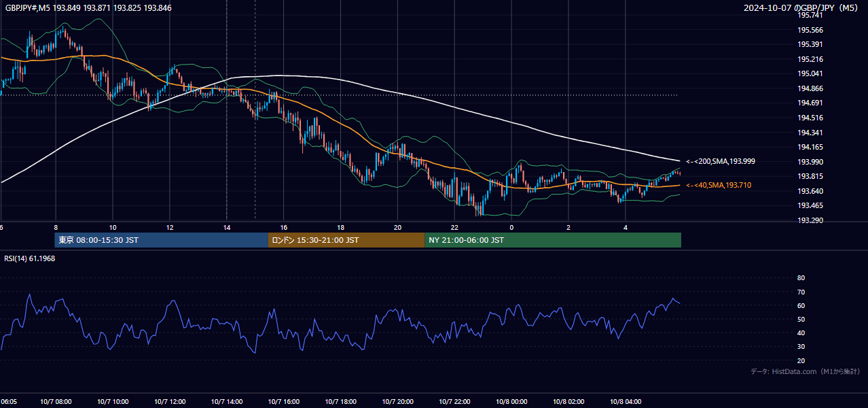Click the 200 SMA label reading 193.999
The width and height of the screenshot is (868, 408).
pyautogui.click(x=721, y=162)
